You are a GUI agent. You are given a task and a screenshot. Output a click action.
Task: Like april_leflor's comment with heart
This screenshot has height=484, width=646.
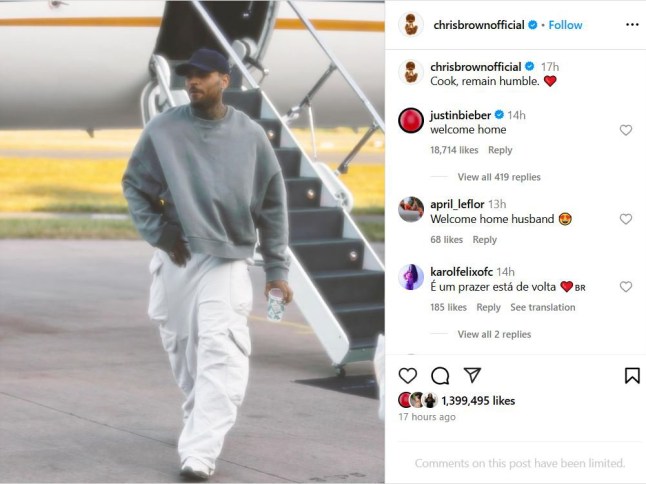tap(626, 219)
